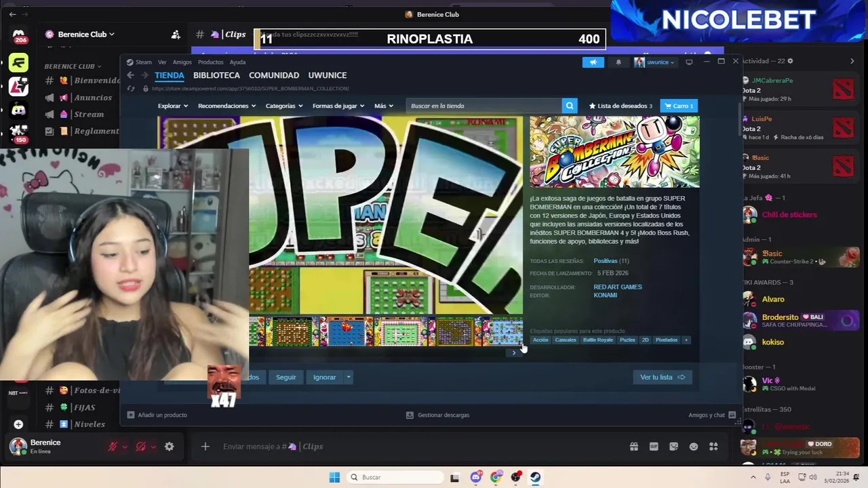Image resolution: width=868 pixels, height=488 pixels.
Task: Open Productos menu in Steam
Action: (x=210, y=62)
